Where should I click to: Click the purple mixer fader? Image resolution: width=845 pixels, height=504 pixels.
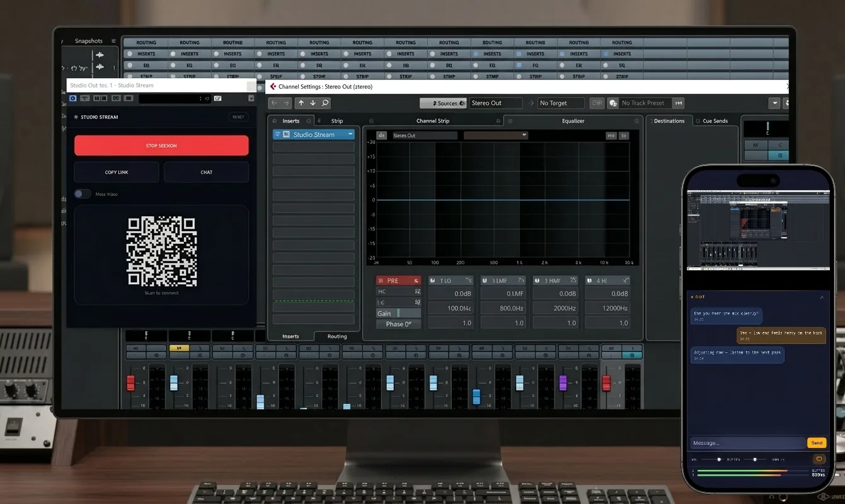563,382
